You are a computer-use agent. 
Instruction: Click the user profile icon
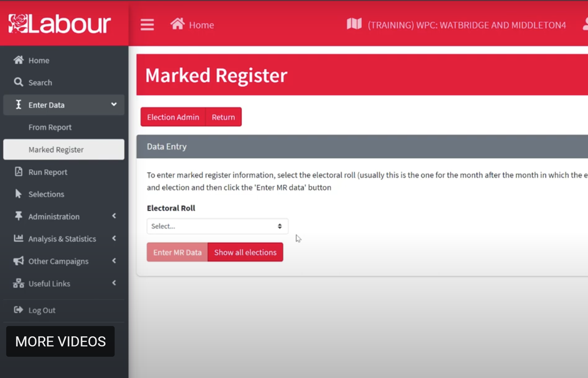click(x=585, y=24)
